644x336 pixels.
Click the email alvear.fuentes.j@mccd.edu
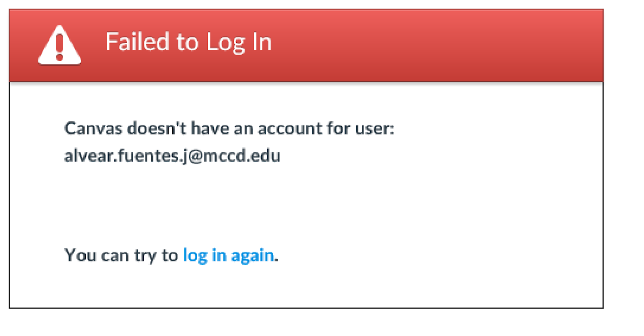coord(172,156)
